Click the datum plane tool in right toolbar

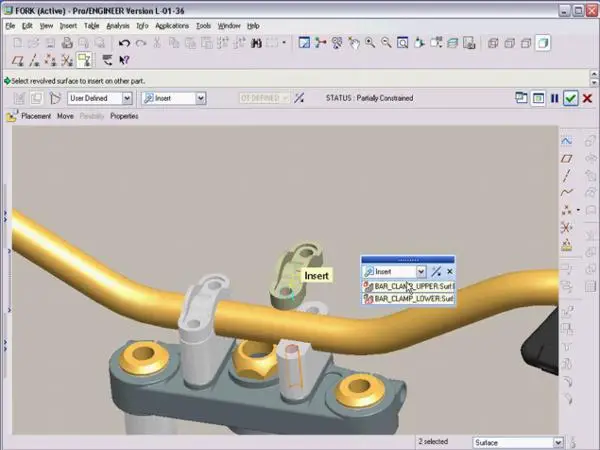pos(567,158)
